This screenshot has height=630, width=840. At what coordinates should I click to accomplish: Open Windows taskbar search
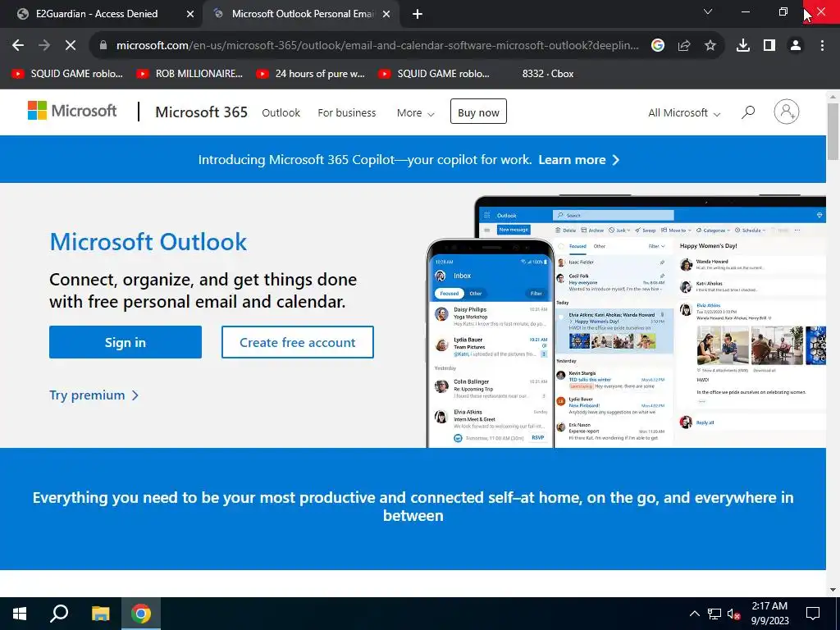59,614
